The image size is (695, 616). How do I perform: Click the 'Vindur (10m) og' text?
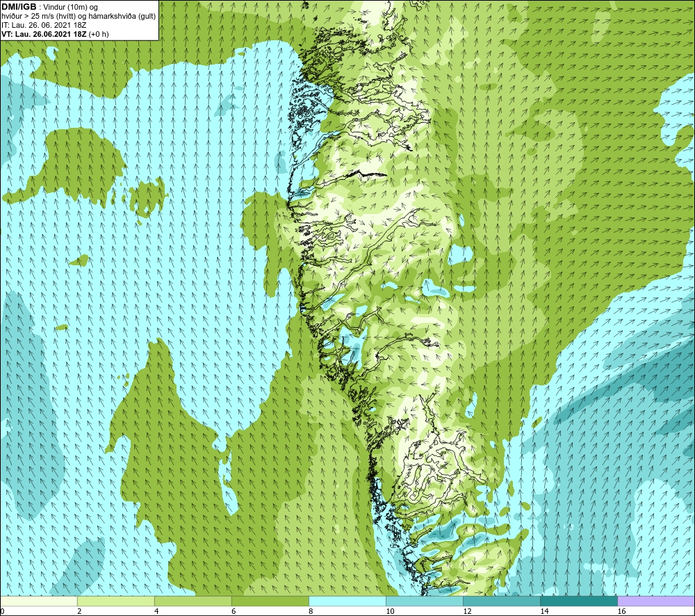pyautogui.click(x=70, y=8)
